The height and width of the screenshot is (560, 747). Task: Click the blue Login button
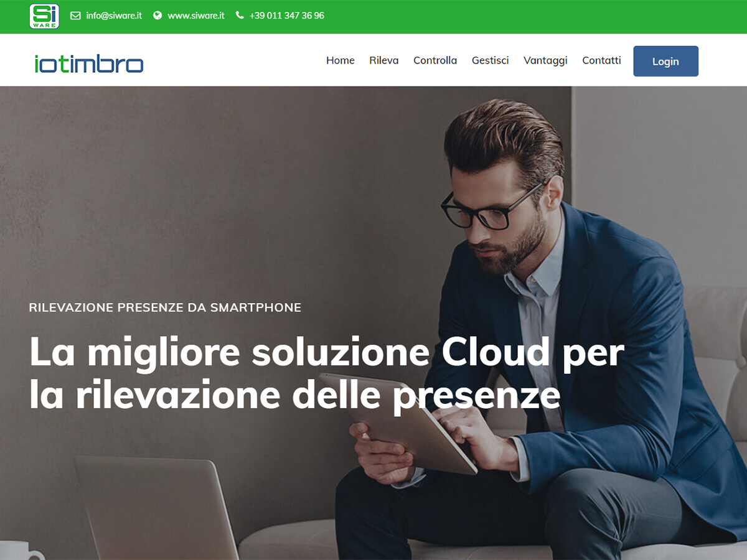[x=666, y=61]
